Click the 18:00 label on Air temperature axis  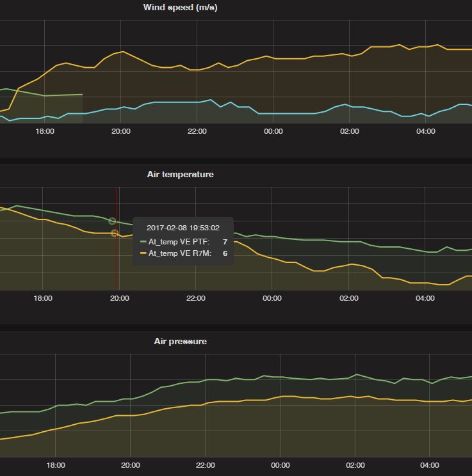[43, 298]
